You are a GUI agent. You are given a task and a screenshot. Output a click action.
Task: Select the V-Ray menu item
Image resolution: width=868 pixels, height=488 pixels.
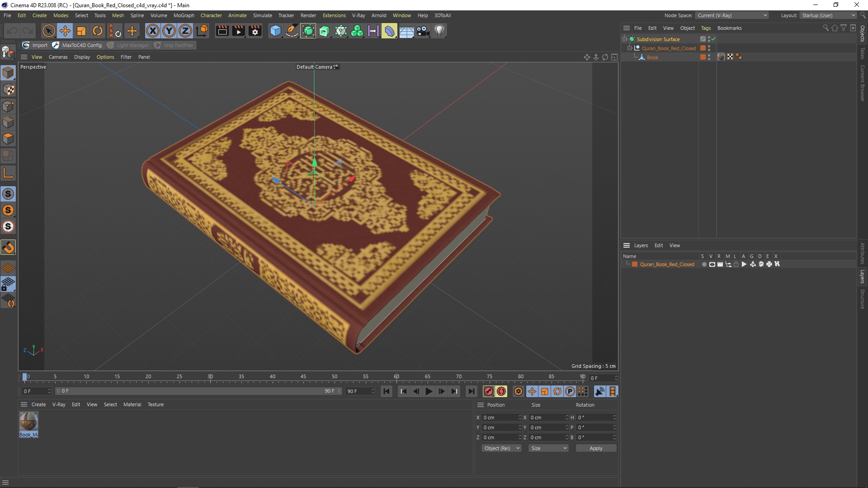pyautogui.click(x=359, y=15)
